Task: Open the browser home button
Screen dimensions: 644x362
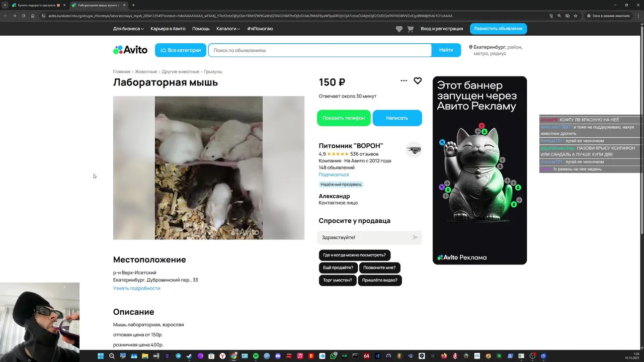Action: pos(33,16)
